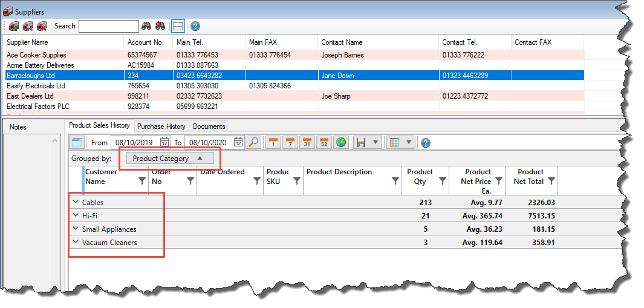Screen dimensions: 644x308
Task: Expand the Vacuum Cleaners group row
Action: 76,242
